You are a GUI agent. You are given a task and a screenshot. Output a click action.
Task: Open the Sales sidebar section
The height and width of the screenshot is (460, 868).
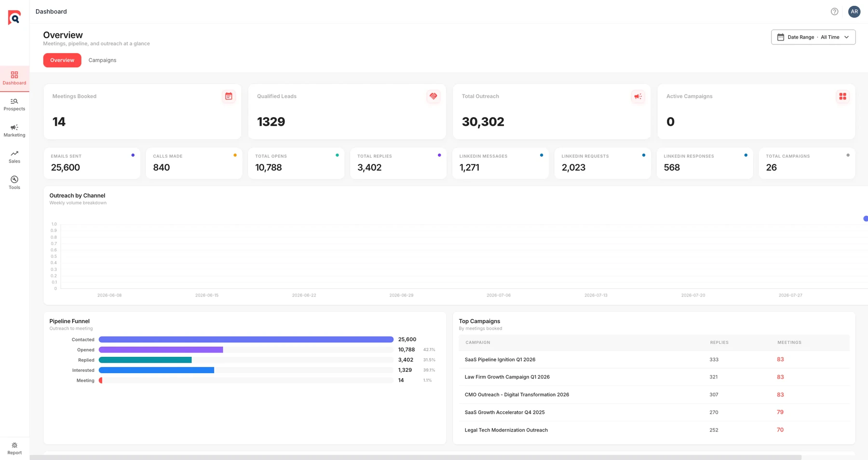[14, 157]
